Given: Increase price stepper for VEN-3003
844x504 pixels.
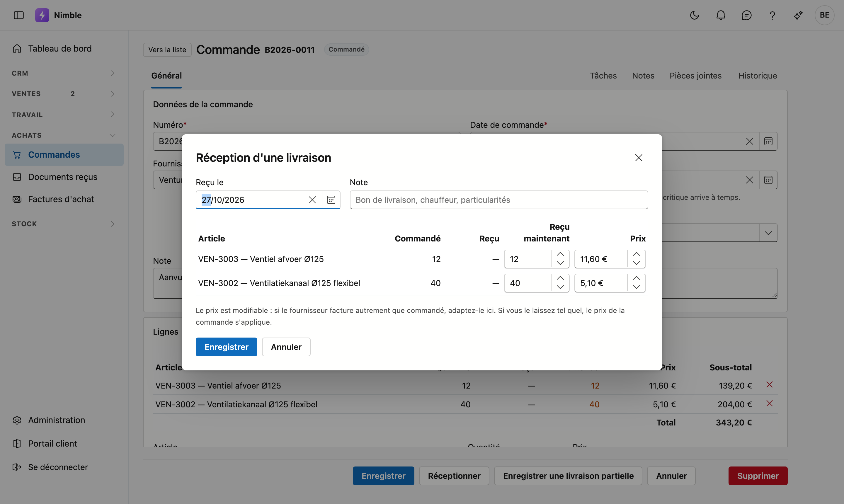Looking at the screenshot, I should [636, 254].
